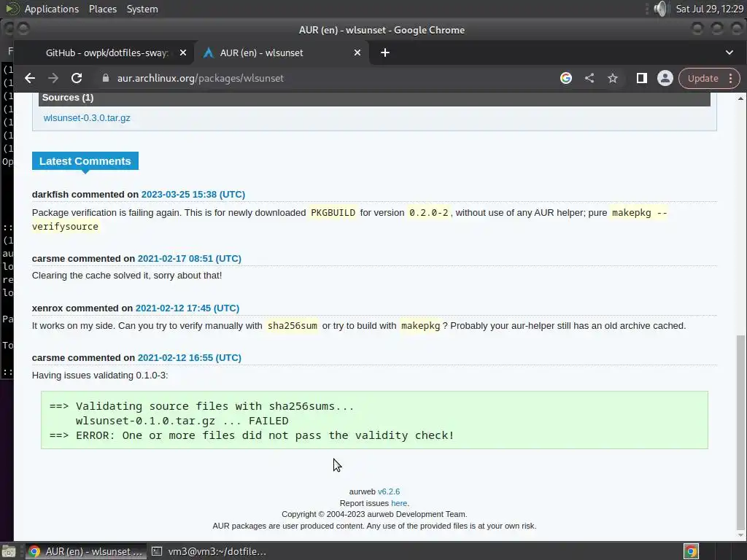Image resolution: width=747 pixels, height=560 pixels.
Task: Click the 'here' report issues link
Action: pos(399,503)
